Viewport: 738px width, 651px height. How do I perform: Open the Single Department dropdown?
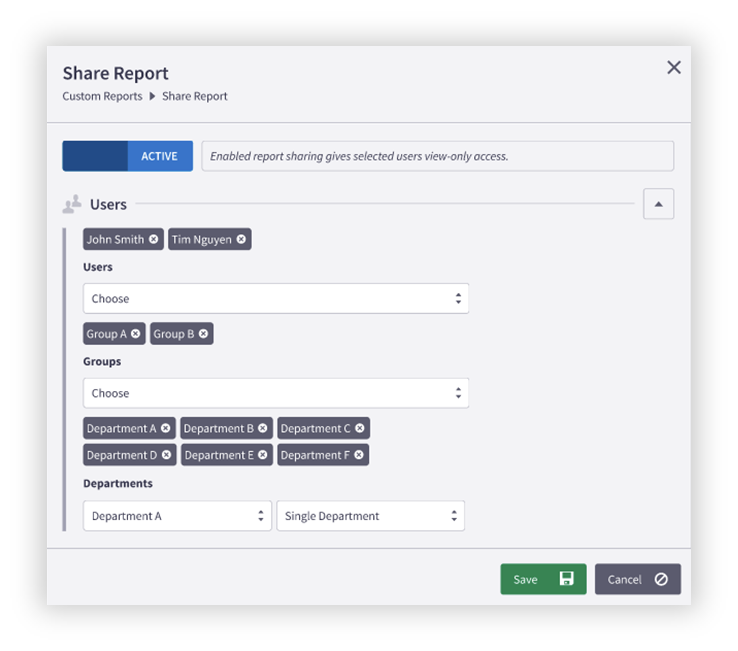[x=370, y=516]
